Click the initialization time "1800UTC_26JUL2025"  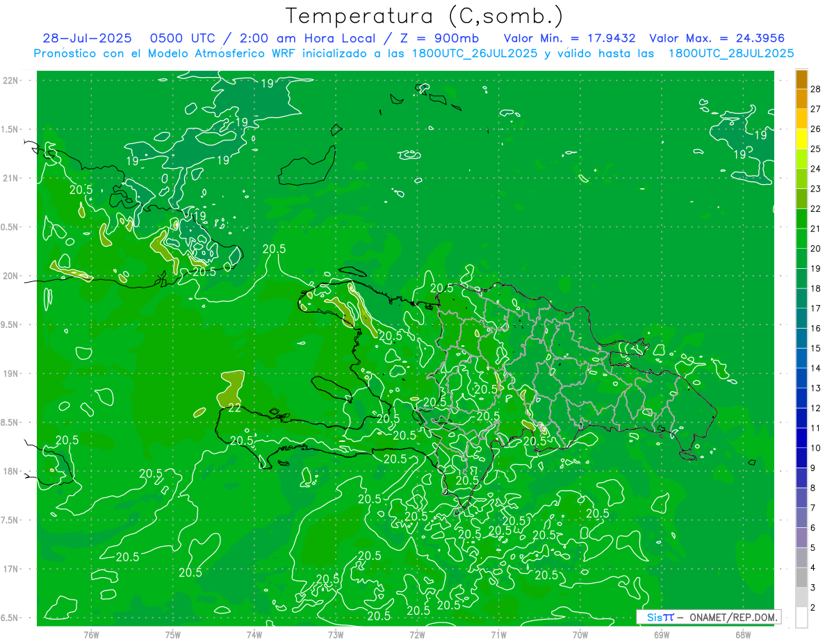473,53
